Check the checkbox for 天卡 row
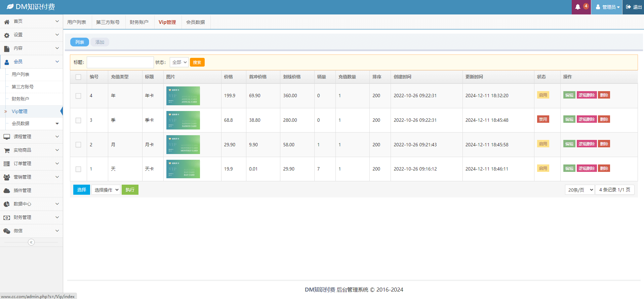The image size is (644, 299). [x=78, y=169]
